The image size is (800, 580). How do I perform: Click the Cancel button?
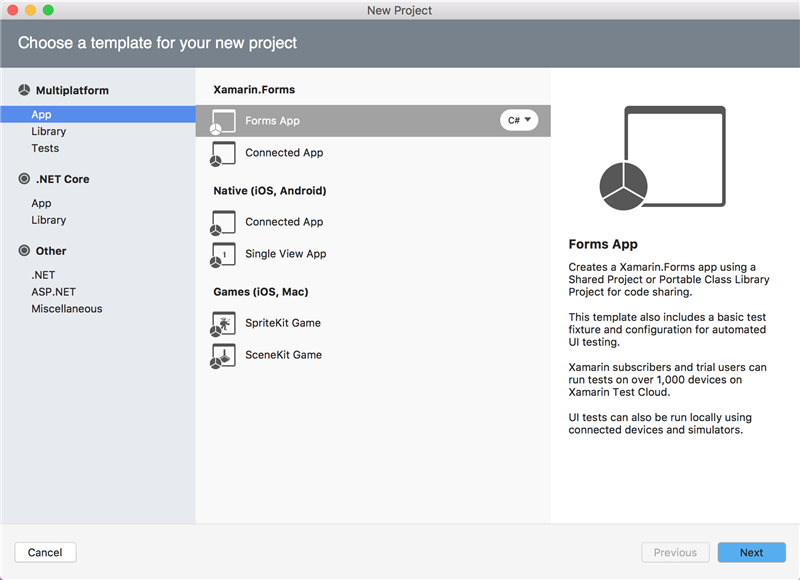pyautogui.click(x=45, y=552)
